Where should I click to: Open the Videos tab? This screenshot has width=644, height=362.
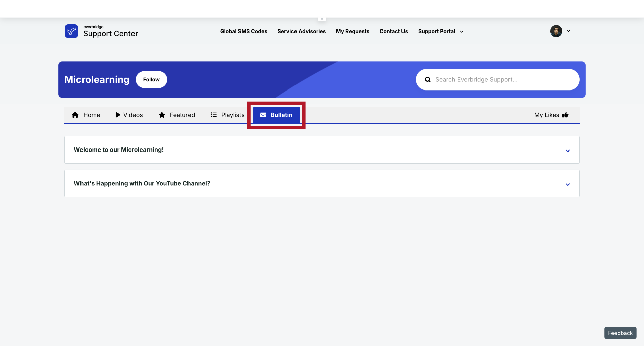click(x=129, y=115)
